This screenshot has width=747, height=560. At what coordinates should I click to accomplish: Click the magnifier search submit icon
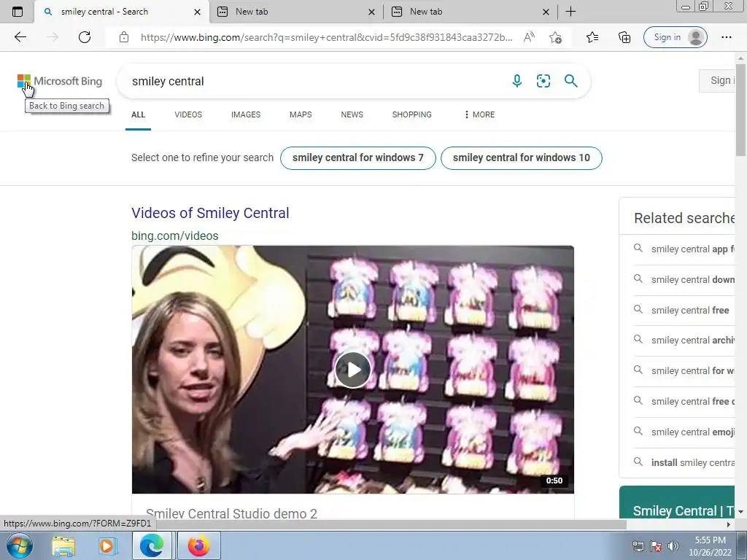(x=570, y=81)
